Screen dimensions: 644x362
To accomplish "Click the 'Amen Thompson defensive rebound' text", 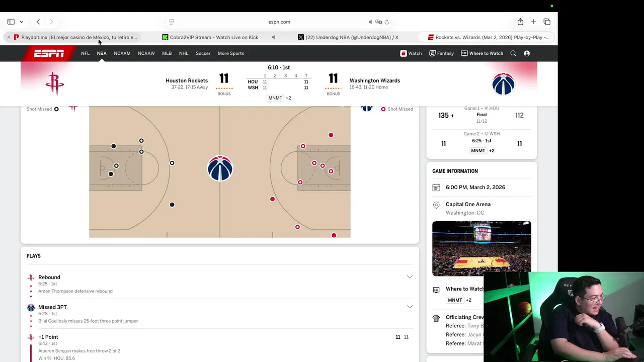I will point(75,291).
